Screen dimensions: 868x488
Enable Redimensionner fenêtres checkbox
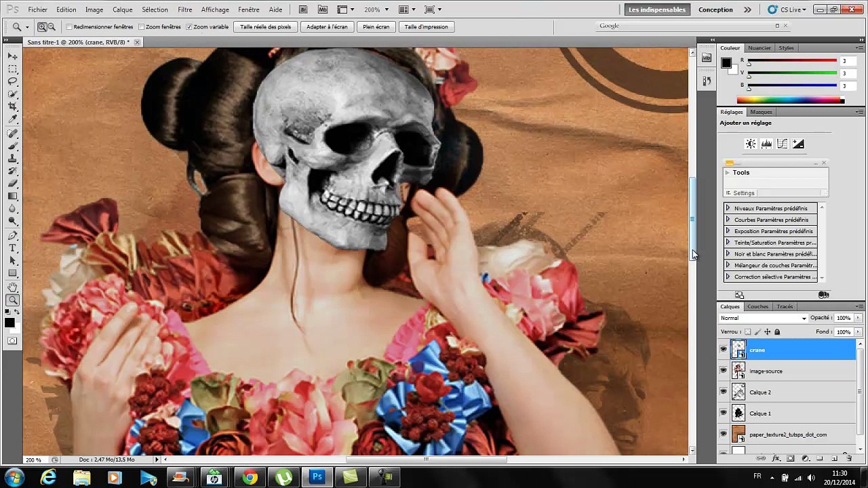69,26
